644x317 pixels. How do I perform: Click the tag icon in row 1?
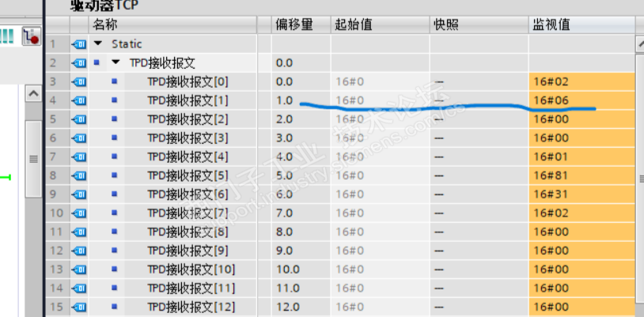[79, 44]
